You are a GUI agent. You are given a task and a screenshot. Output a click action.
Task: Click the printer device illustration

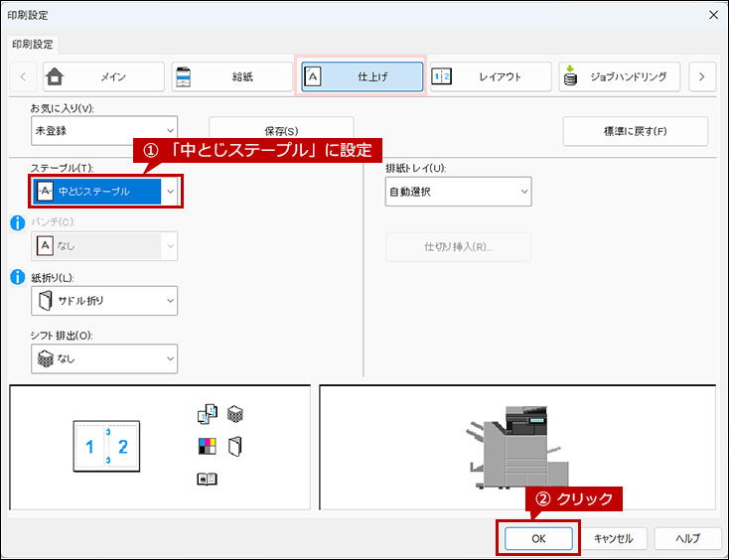point(517,448)
